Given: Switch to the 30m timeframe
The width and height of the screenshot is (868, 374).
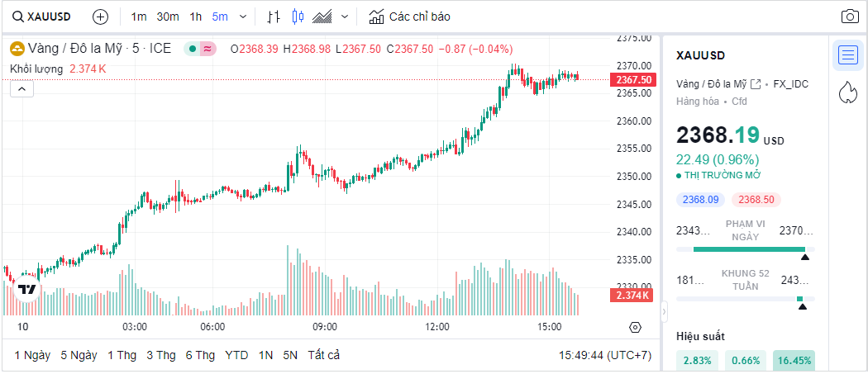Looking at the screenshot, I should click(168, 17).
